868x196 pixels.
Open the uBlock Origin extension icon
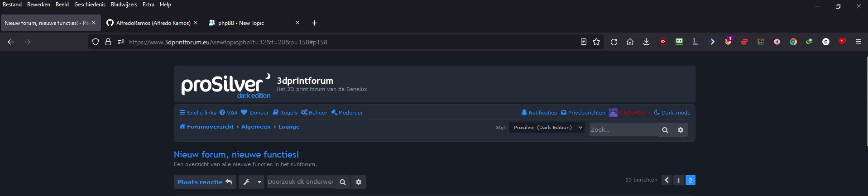[x=663, y=42]
